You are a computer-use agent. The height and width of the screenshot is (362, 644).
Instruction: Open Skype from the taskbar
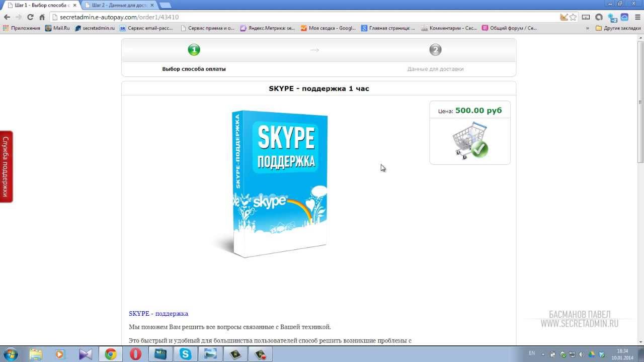186,354
